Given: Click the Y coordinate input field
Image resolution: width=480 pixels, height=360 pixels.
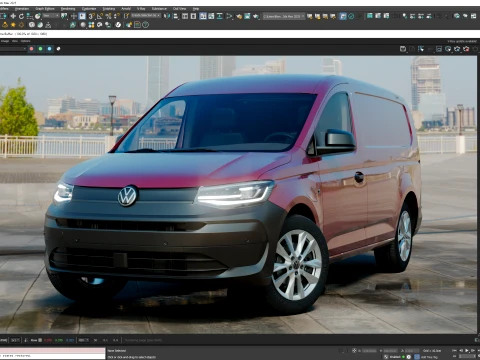Looking at the screenshot, I should pos(390,351).
